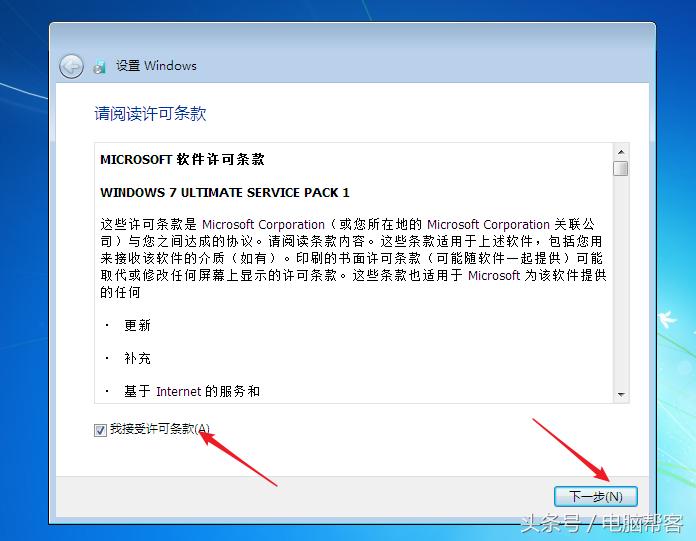Click the license text scroll down arrow
Viewport: 696px width, 541px height.
(x=621, y=395)
